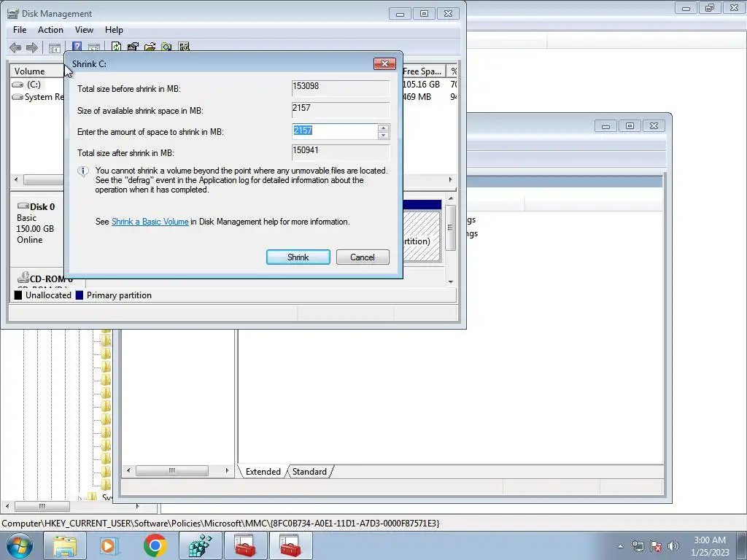Click the information icon in Shrink dialog
Image resolution: width=747 pixels, height=560 pixels.
tap(83, 171)
